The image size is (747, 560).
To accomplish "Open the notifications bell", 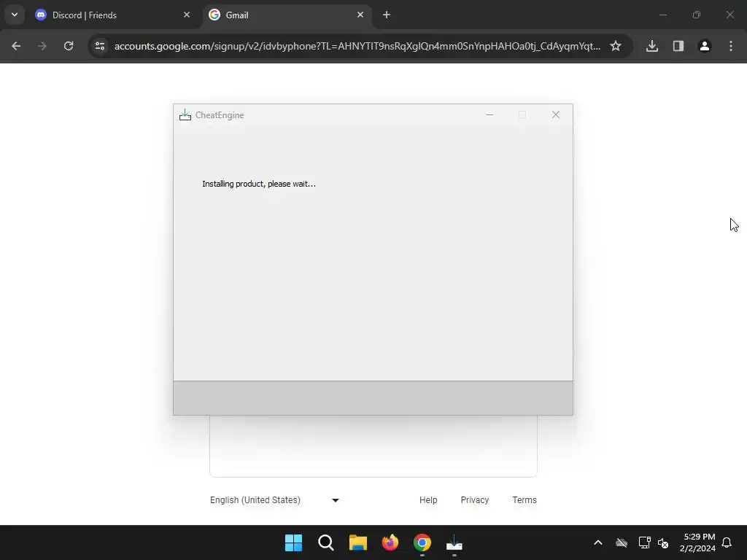I will click(x=727, y=542).
